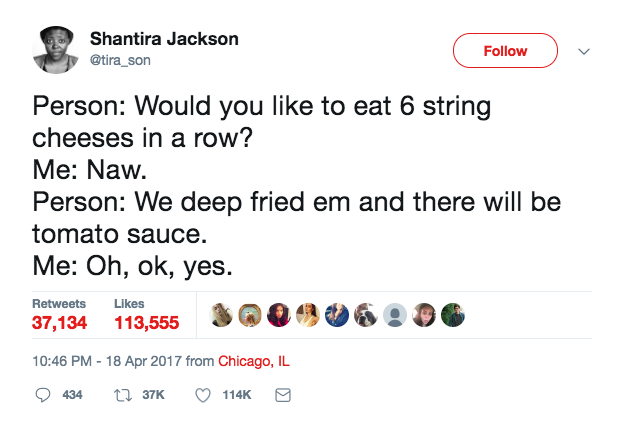627x429 pixels.
Task: Click the 114K like count
Action: click(x=236, y=396)
